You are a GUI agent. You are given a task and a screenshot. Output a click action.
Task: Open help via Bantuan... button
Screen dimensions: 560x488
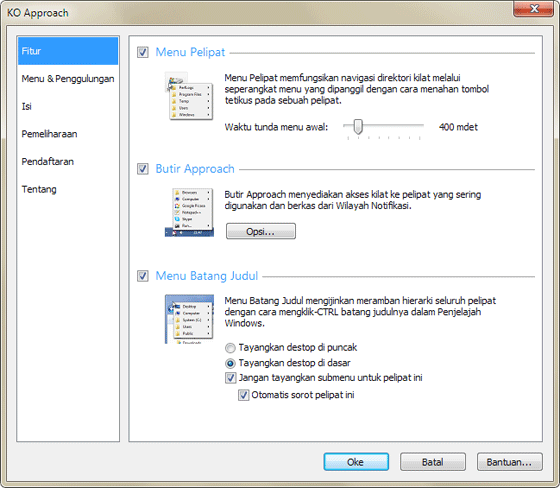coord(510,462)
